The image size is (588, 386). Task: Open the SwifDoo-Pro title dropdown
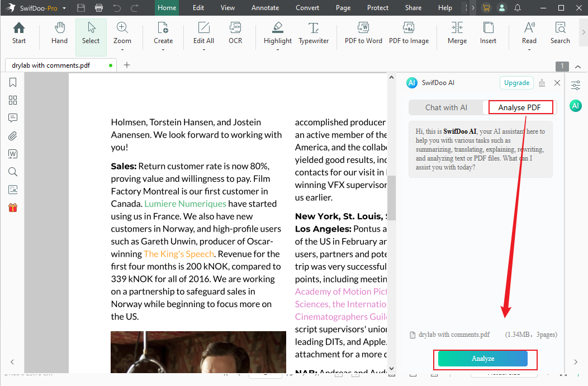[63, 8]
